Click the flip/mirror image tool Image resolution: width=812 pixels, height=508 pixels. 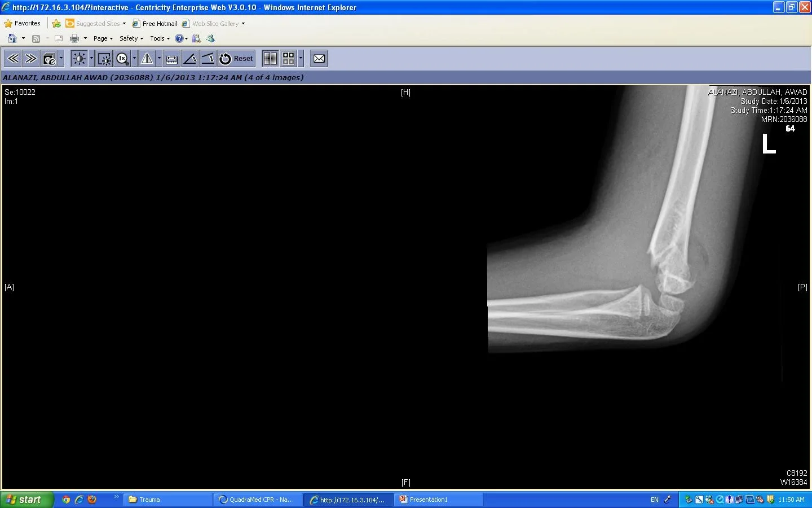[147, 59]
